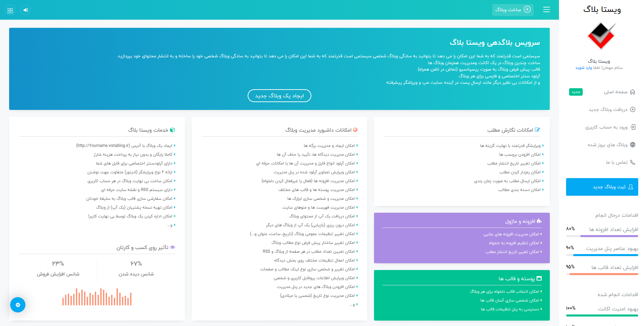Click the eye icon beside تأثیر روی کسب و کارتان
This screenshot has width=644, height=326.
coord(172,247)
